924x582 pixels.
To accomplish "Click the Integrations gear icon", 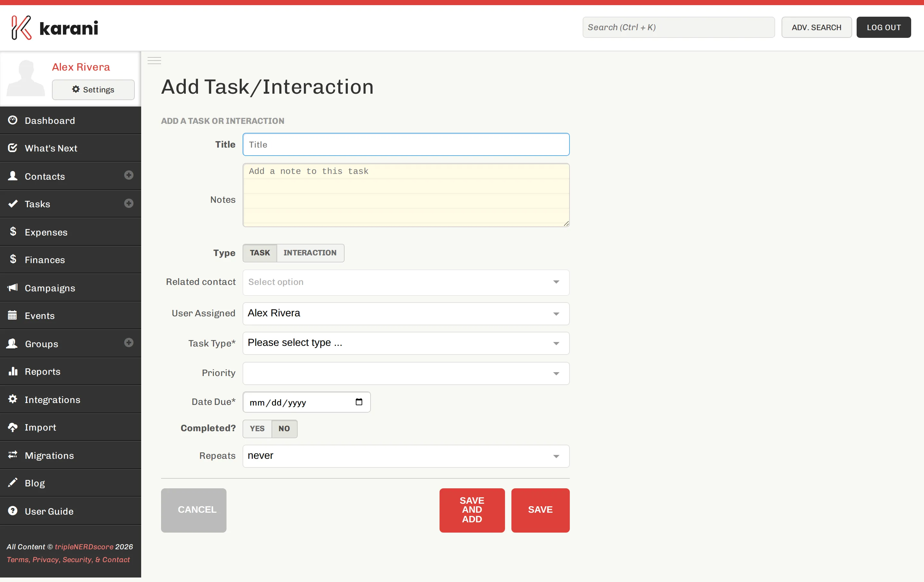I will (x=13, y=399).
